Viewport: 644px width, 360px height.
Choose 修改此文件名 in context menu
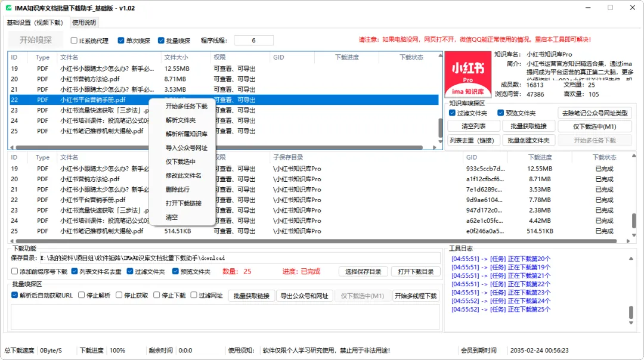point(184,176)
